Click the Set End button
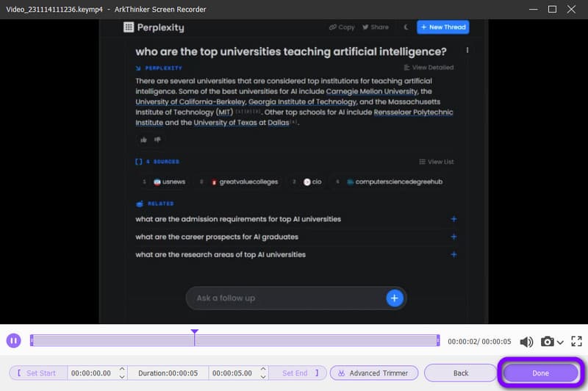Screen dimensions: 588x391 (x=298, y=373)
